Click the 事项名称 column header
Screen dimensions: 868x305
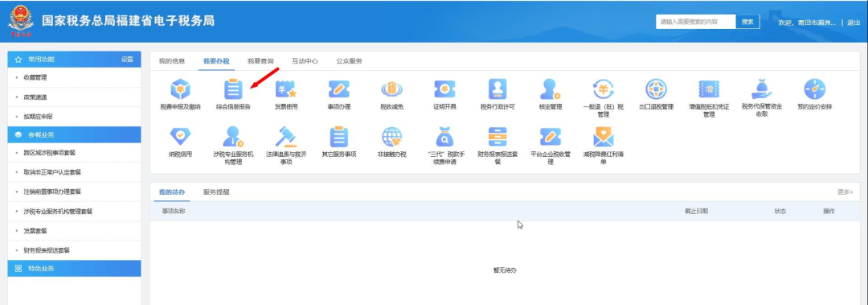(x=174, y=212)
